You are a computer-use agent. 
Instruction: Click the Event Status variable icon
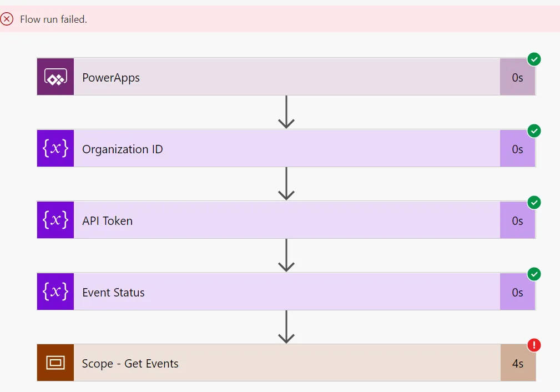click(56, 292)
